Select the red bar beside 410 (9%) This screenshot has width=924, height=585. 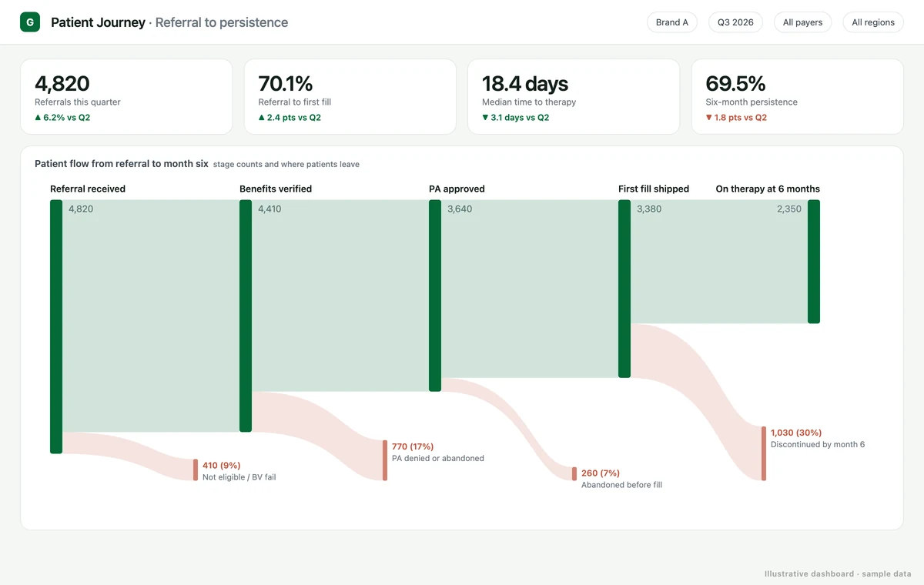[196, 470]
